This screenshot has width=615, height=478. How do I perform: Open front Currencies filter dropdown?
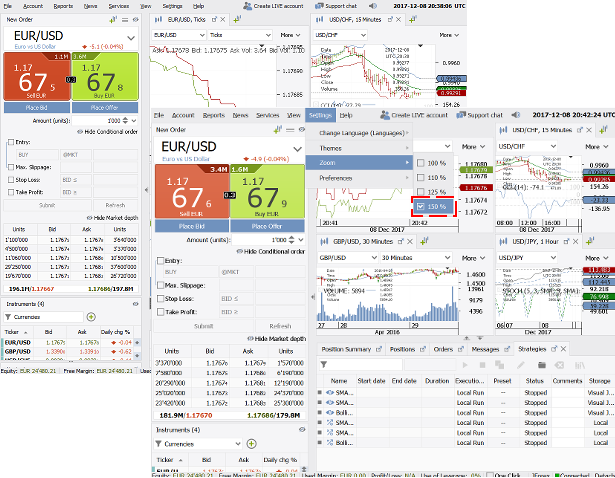pos(238,444)
